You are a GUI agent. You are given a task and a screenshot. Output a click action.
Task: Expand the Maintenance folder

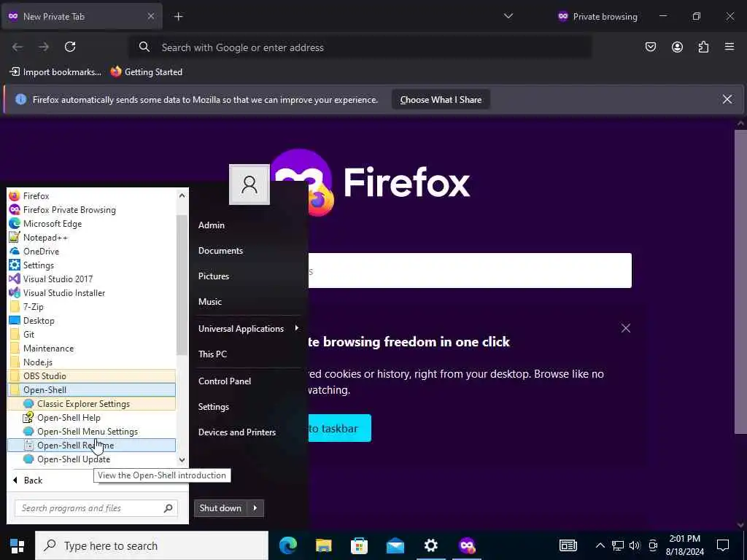91,348
